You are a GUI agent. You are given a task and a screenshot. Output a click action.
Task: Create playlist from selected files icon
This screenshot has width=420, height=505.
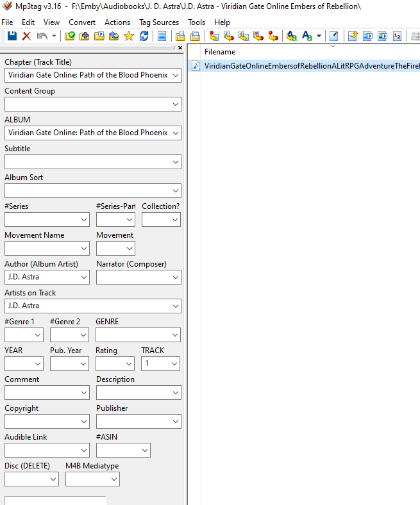click(x=383, y=36)
